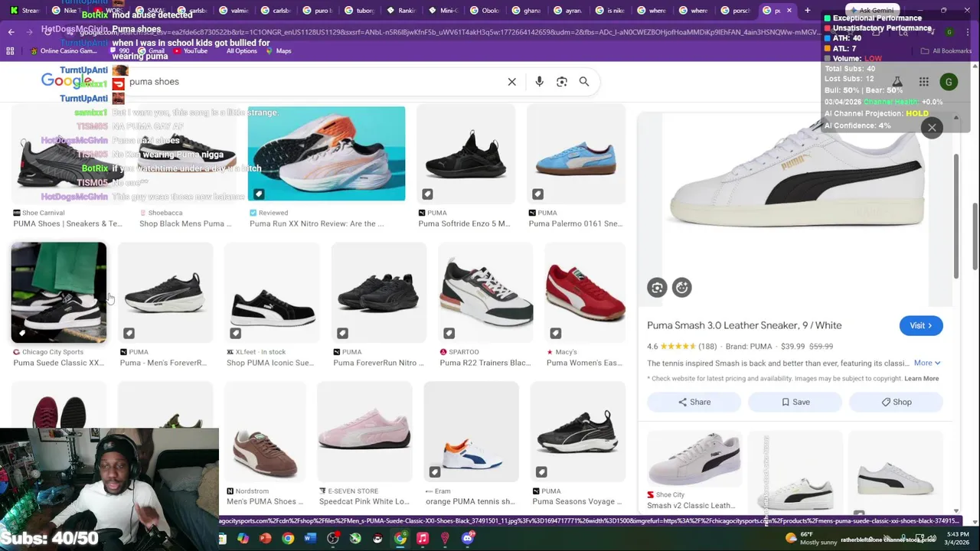This screenshot has width=980, height=551.
Task: Open the YouTube bookmark
Action: click(x=190, y=51)
